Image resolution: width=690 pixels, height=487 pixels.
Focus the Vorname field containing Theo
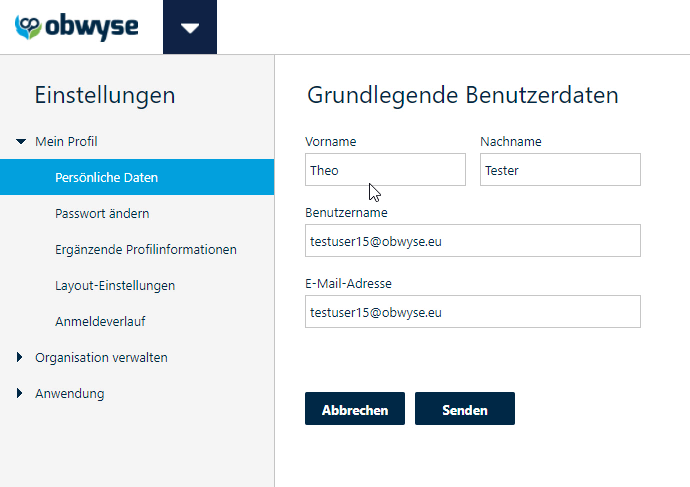[x=385, y=170]
